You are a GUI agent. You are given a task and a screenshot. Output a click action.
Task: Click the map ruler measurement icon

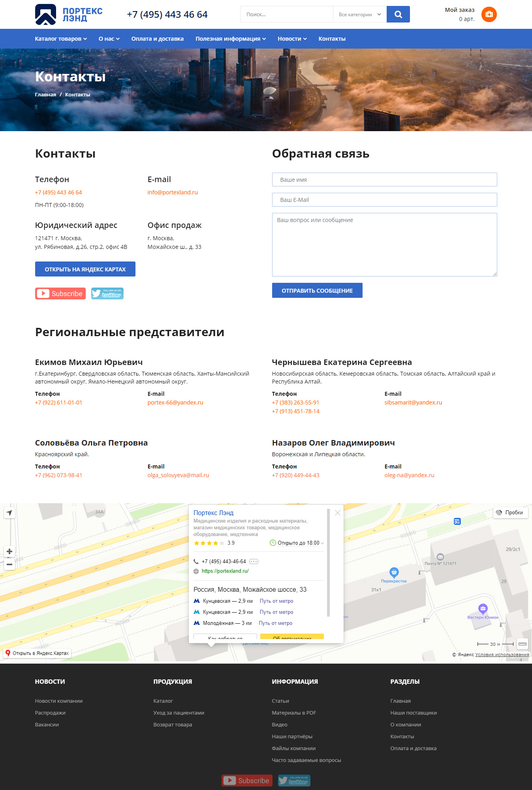pos(522,644)
